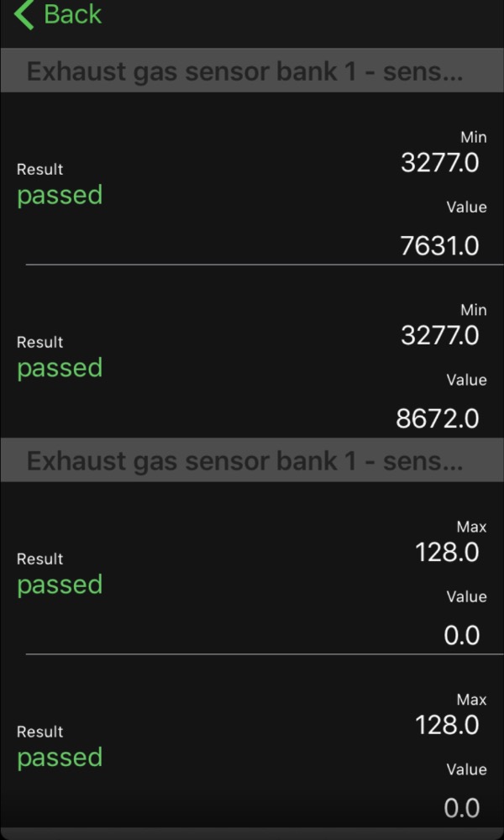Click the Max 128.0 in the third result row
Image resolution: width=504 pixels, height=840 pixels.
pyautogui.click(x=447, y=552)
